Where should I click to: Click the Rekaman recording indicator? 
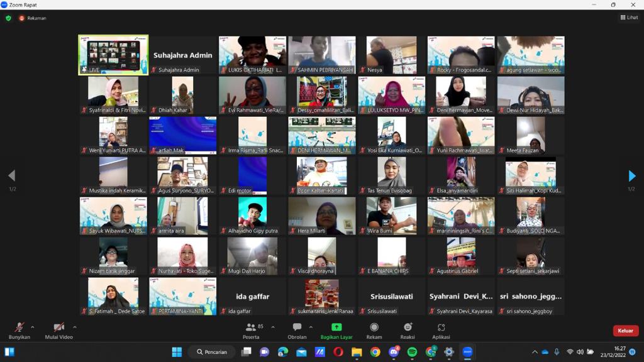point(32,18)
